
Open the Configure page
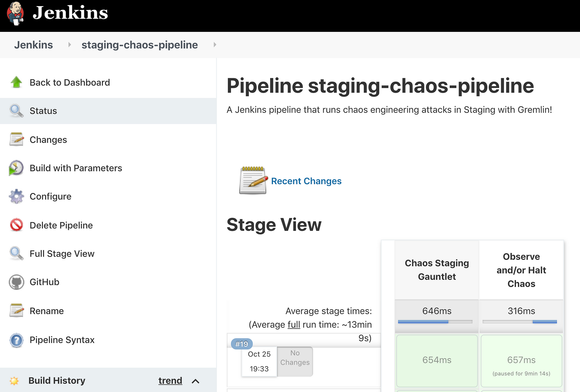(50, 196)
